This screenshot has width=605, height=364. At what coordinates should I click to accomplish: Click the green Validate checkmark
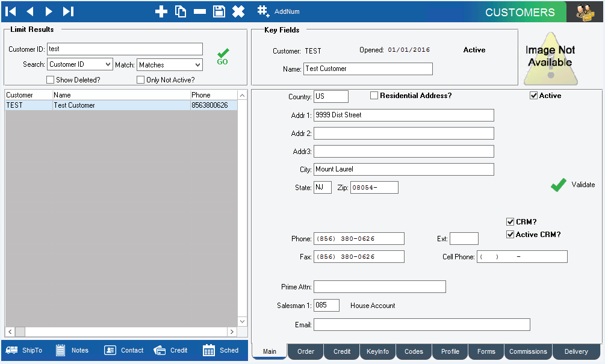pos(559,185)
